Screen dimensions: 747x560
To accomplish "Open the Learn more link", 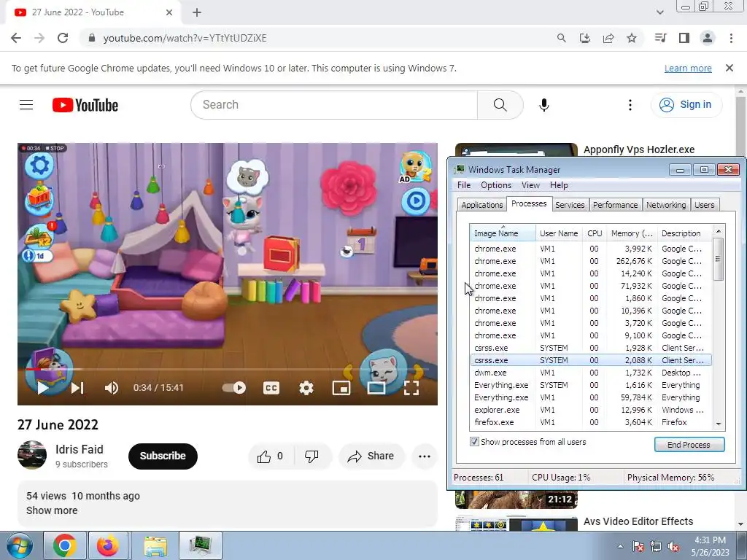I will 688,68.
